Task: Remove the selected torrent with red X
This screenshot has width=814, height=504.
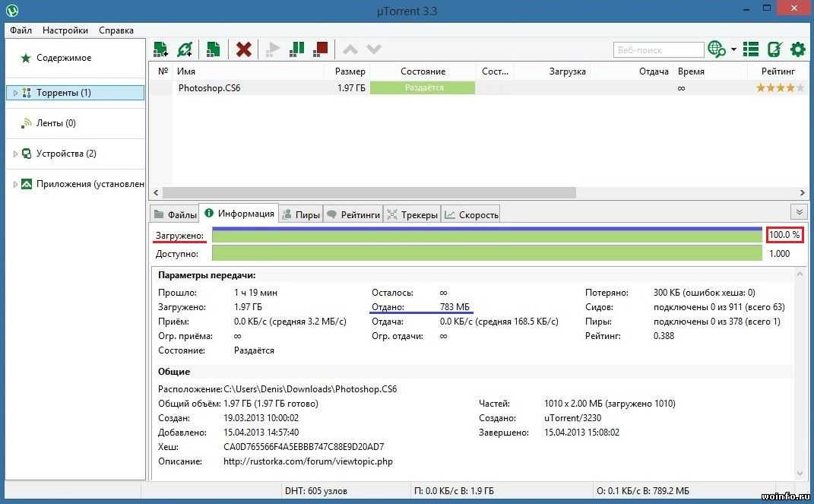Action: tap(243, 49)
